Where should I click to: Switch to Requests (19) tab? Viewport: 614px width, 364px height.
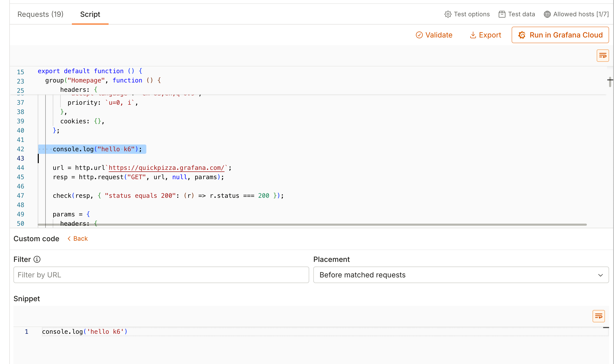point(40,14)
